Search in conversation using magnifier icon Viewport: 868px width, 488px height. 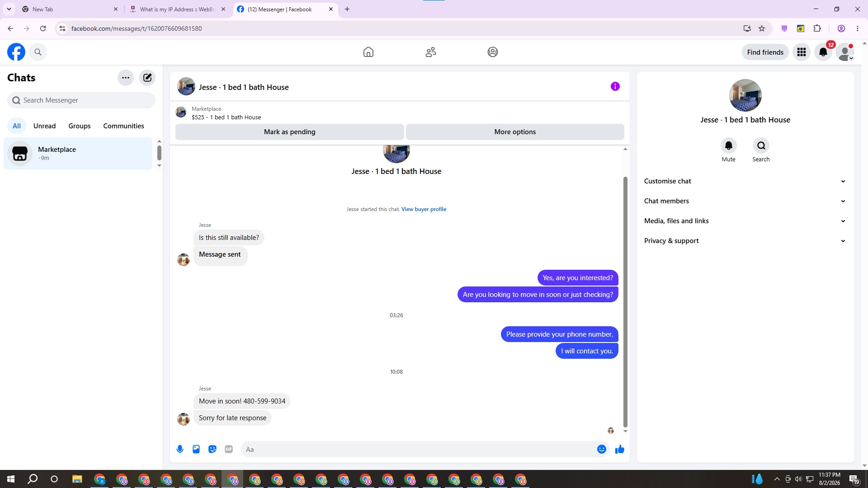tap(761, 145)
